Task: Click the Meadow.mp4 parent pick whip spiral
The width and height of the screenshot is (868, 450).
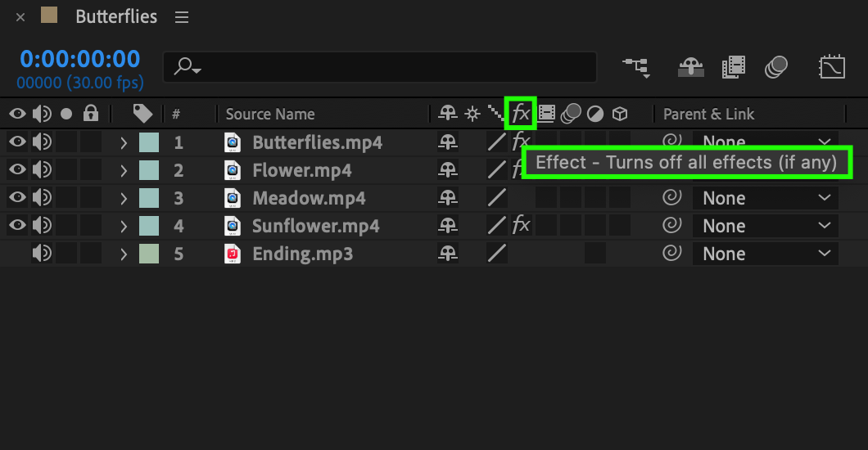Action: [671, 197]
